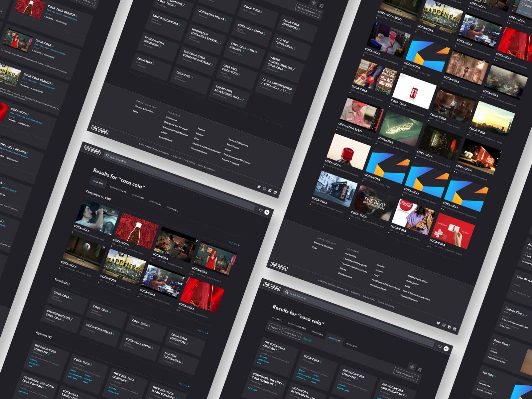Switch to grid view on the brands list screen

coord(314,3)
